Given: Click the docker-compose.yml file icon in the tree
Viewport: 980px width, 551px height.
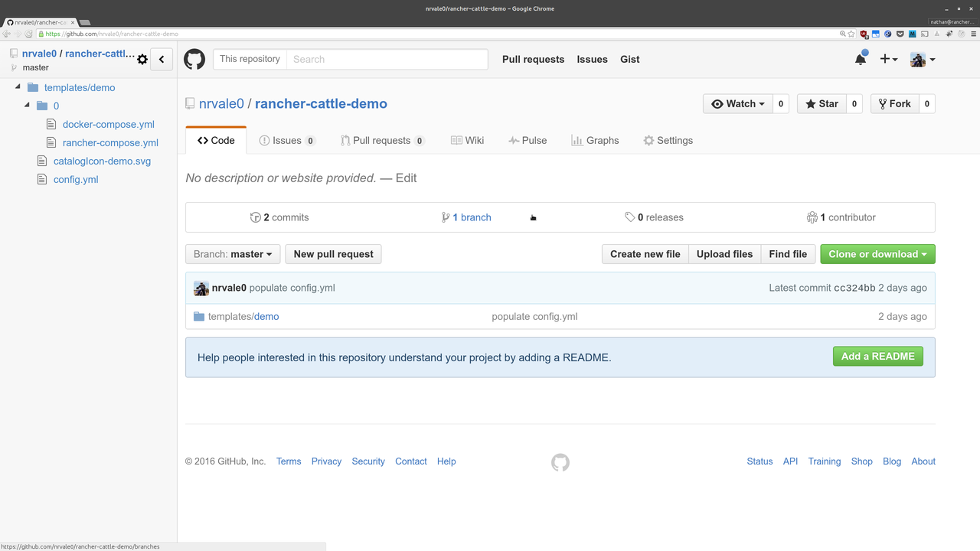Looking at the screenshot, I should [x=51, y=124].
